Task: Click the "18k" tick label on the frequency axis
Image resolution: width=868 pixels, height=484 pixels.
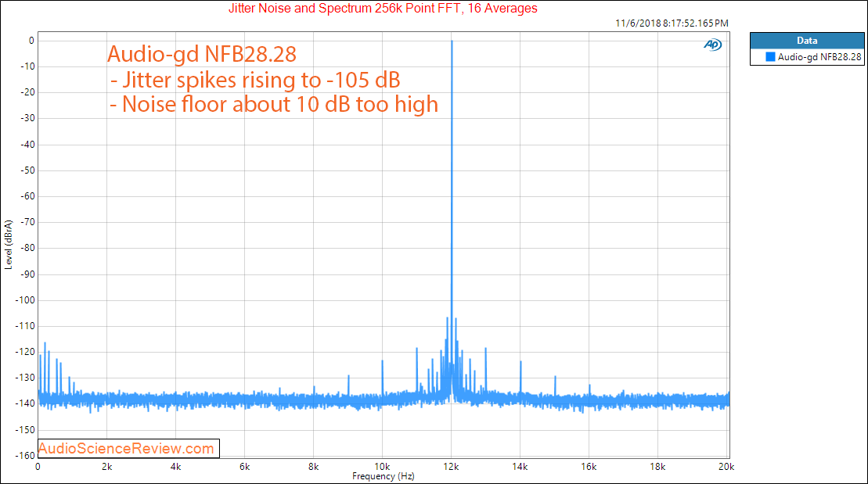Action: (x=657, y=467)
